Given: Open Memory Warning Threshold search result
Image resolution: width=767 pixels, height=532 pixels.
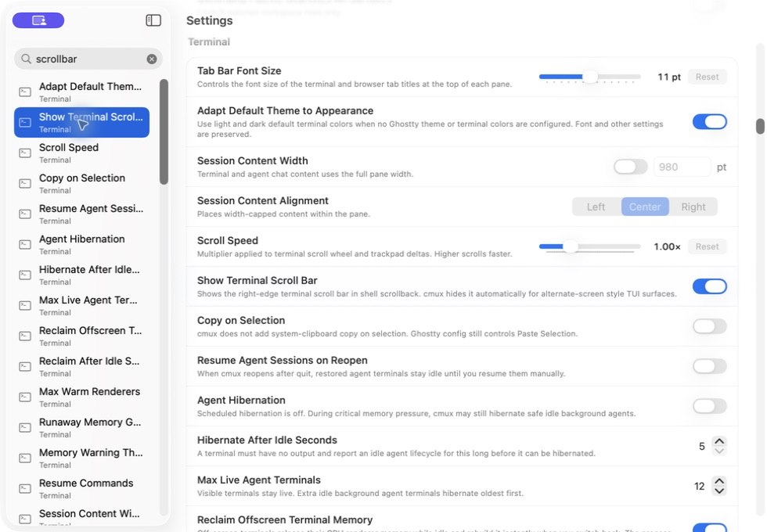Looking at the screenshot, I should pyautogui.click(x=81, y=458).
